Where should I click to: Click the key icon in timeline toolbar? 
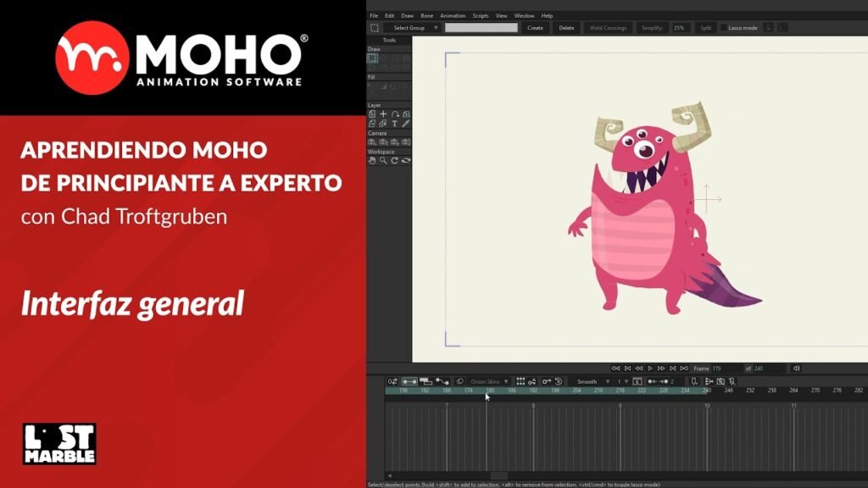[547, 381]
